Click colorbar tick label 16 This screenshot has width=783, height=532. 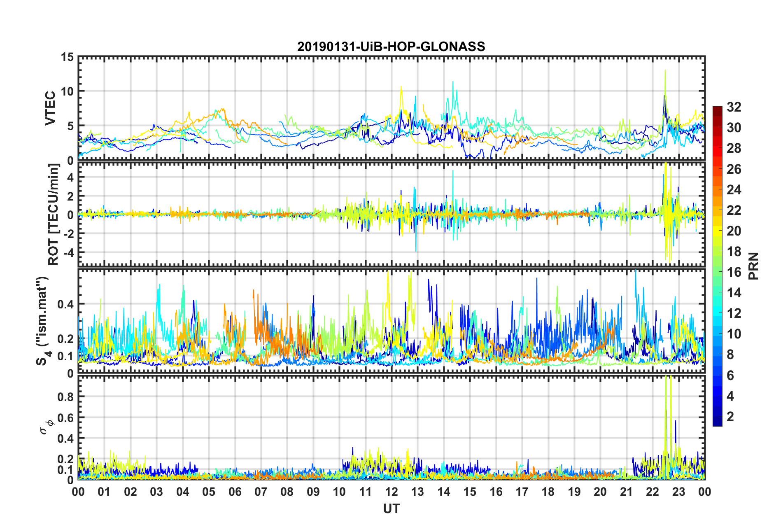tap(734, 272)
